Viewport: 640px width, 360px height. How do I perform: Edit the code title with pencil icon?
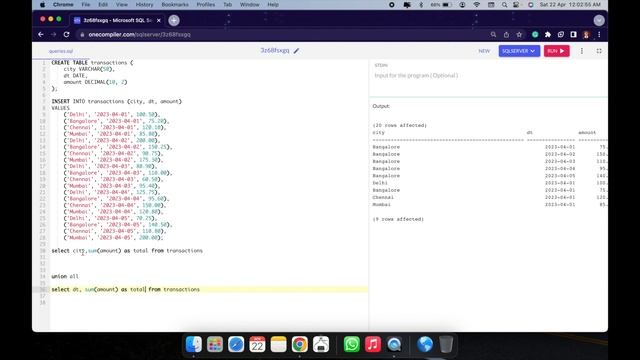[296, 51]
